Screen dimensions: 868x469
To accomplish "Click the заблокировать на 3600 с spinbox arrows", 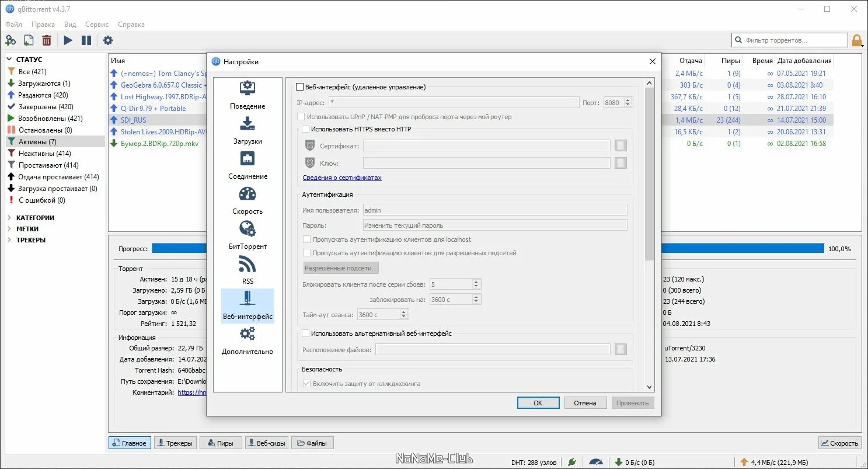I will click(x=476, y=300).
